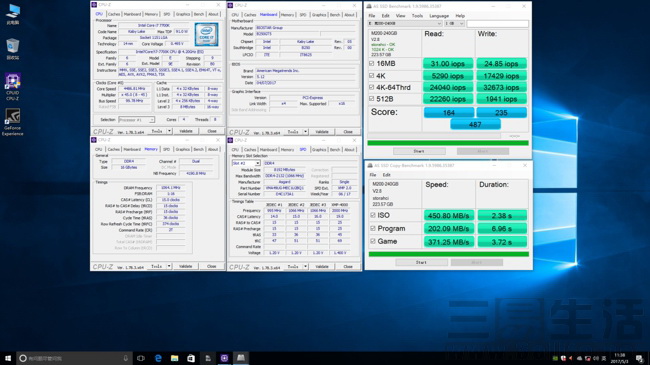Viewport: 650px width, 365px height.
Task: Click the green progress bar in AS SSD Copy Benchmark
Action: point(449,254)
